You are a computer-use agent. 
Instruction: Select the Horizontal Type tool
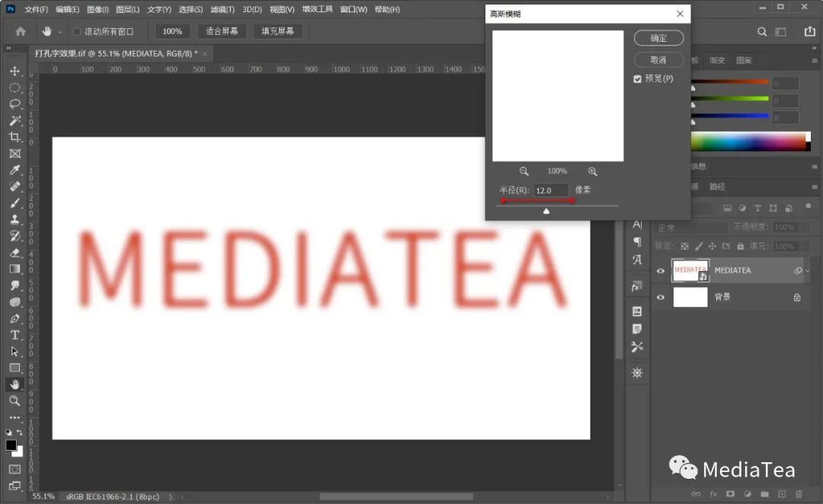14,335
